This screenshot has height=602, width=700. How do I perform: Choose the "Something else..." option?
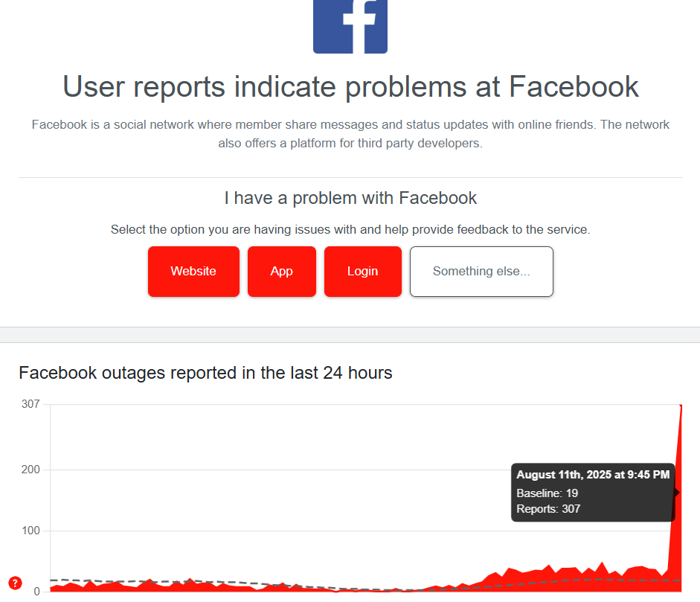click(x=481, y=272)
